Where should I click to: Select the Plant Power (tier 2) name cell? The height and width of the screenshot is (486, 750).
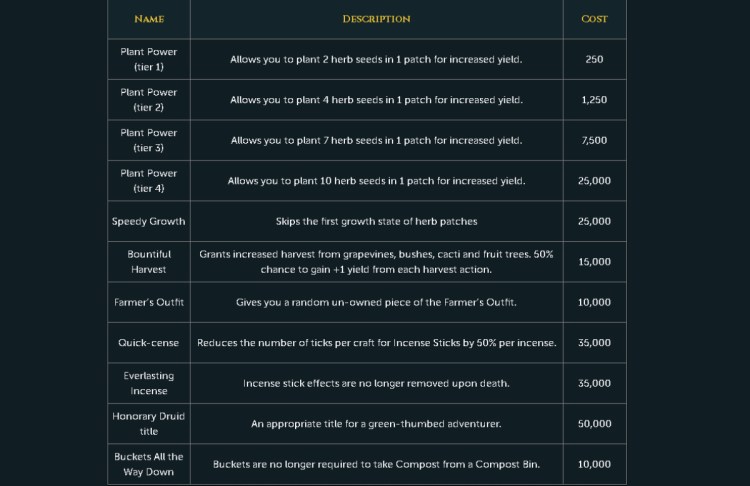click(x=149, y=100)
